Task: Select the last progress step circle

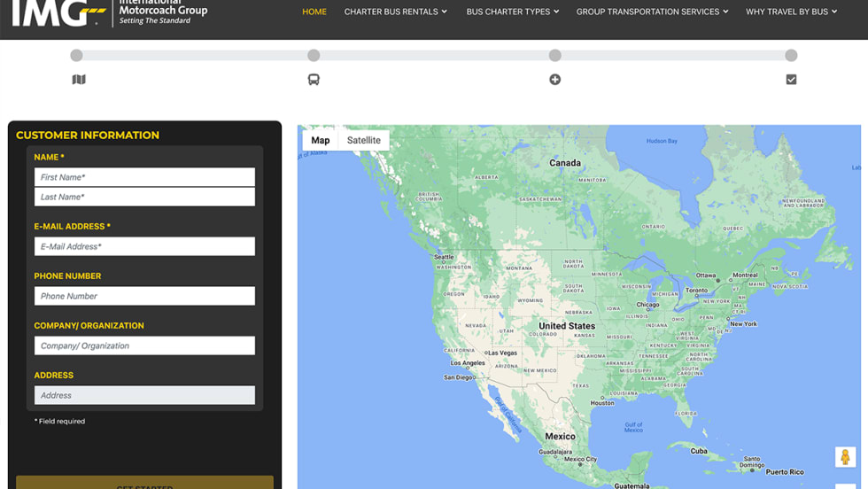Action: (x=791, y=56)
